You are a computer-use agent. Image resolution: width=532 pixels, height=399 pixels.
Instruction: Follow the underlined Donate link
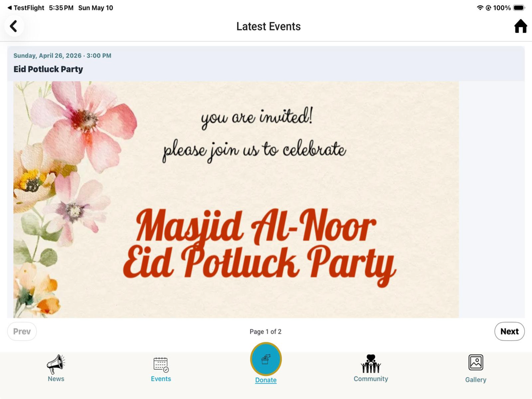click(266, 380)
